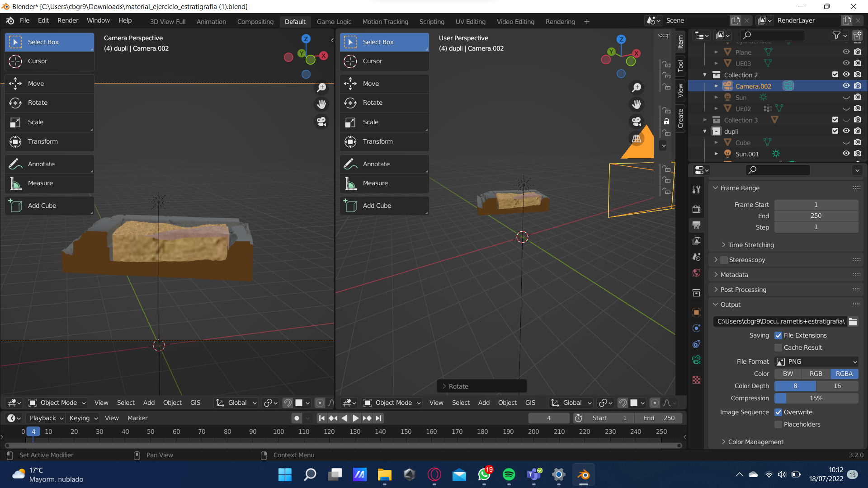Collapse the Collection 2 tree item
Screen dimensions: 868x488
[x=705, y=75]
